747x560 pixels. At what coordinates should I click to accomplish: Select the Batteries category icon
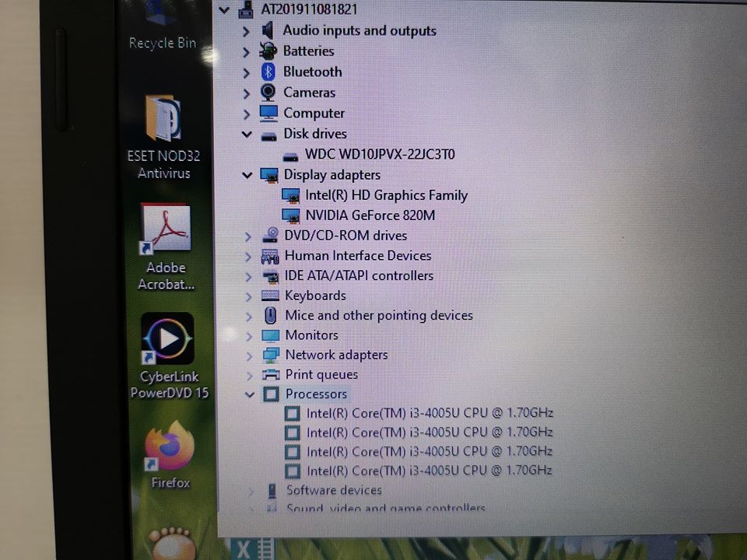pos(268,51)
